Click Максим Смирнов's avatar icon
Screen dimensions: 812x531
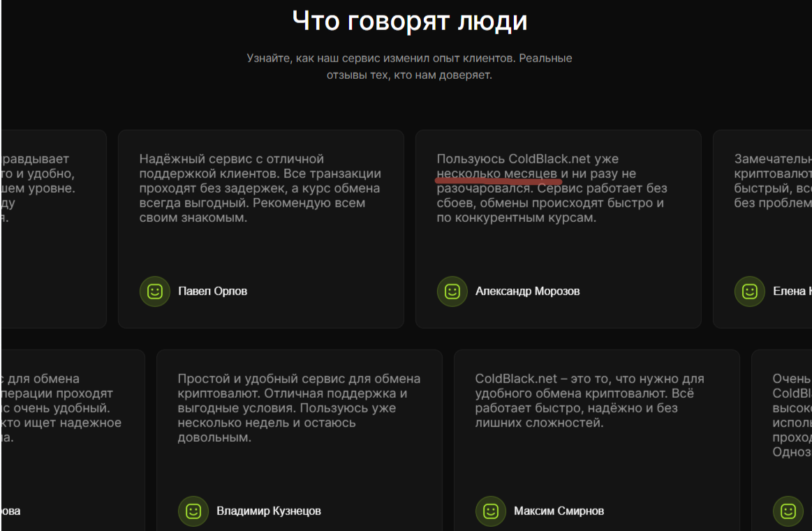491,511
